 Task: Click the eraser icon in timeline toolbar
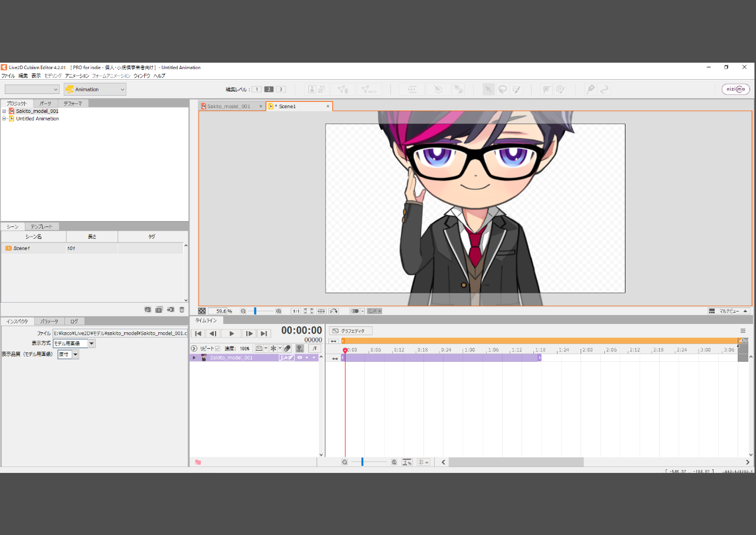(287, 349)
